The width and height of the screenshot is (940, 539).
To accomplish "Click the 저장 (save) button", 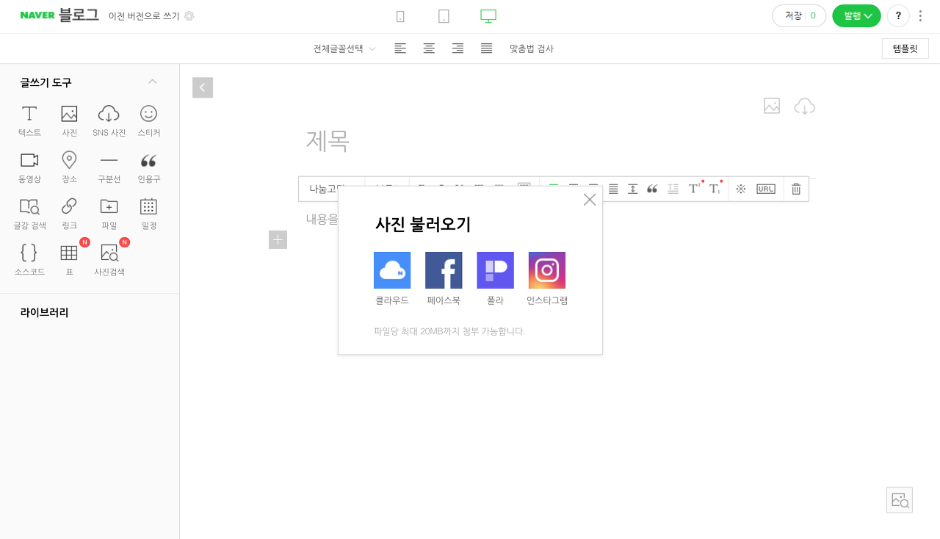I will click(x=799, y=16).
